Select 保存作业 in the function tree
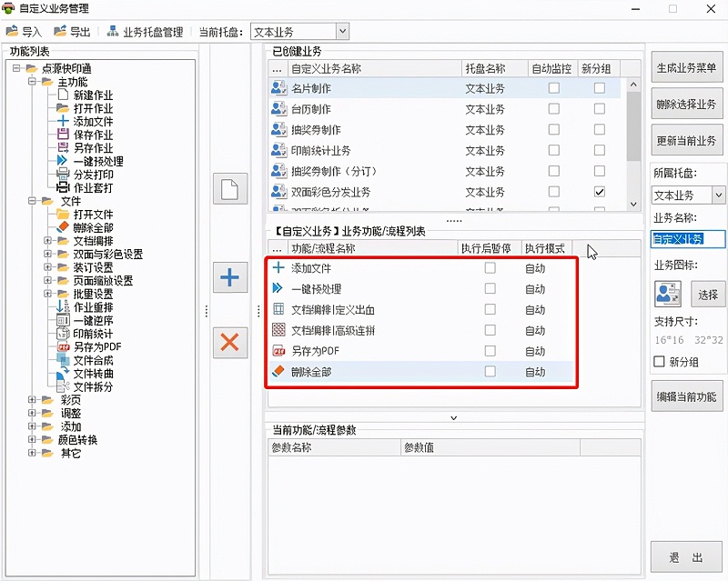 [93, 135]
